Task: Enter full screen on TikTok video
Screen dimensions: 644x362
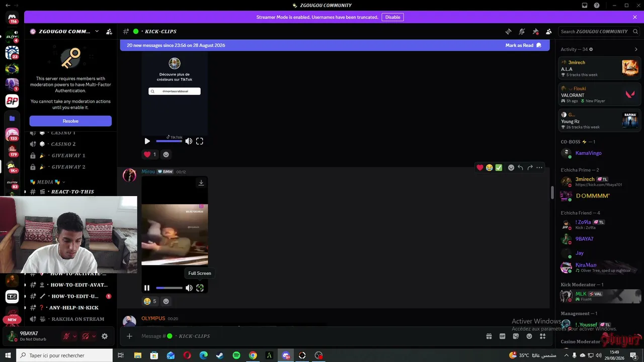Action: (x=200, y=141)
